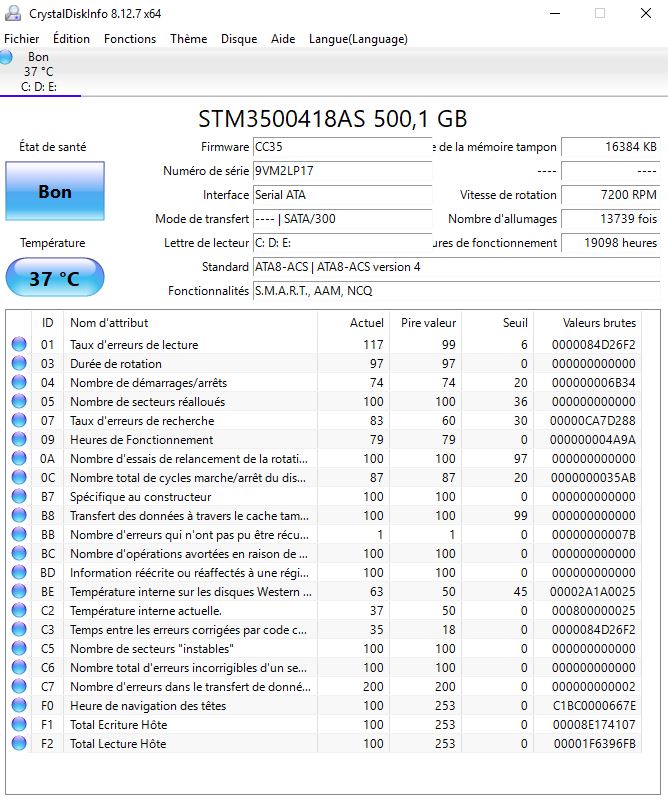
Task: Click the serial number field 9VM2LP17
Action: (x=341, y=171)
